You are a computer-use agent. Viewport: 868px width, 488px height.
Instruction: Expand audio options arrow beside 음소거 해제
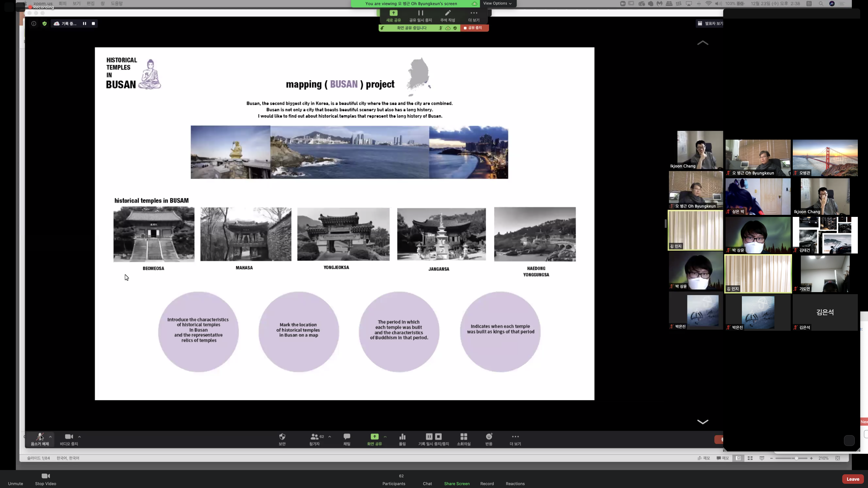click(x=50, y=437)
